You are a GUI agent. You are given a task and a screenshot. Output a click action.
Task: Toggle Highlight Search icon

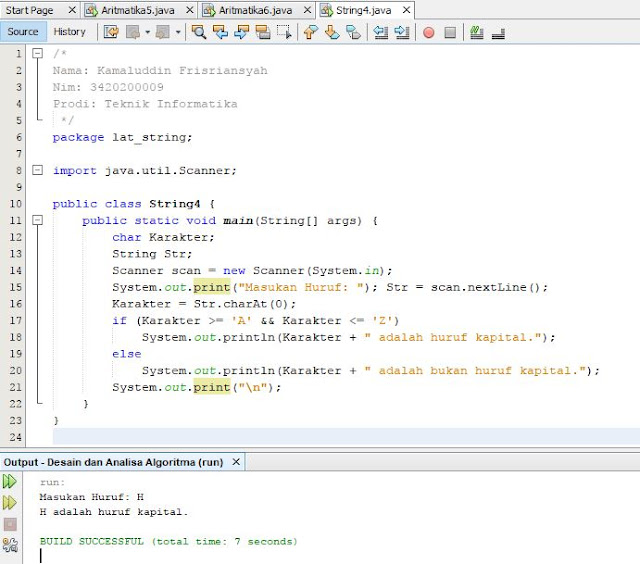263,32
